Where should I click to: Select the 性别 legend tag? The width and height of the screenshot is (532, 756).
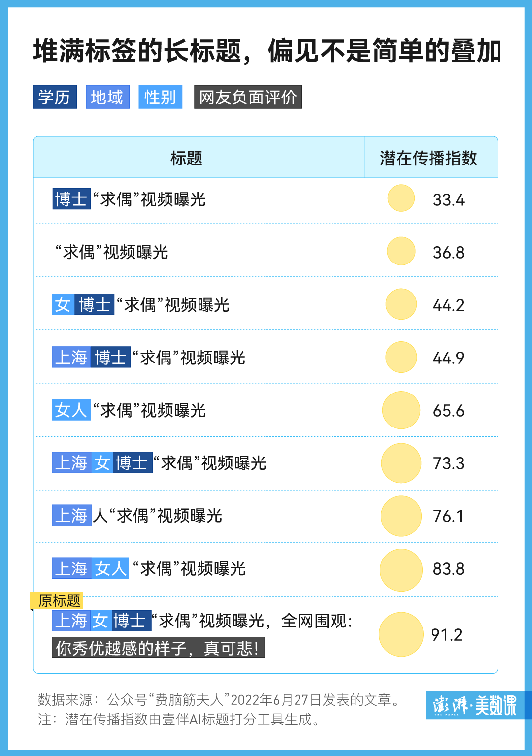[x=160, y=97]
